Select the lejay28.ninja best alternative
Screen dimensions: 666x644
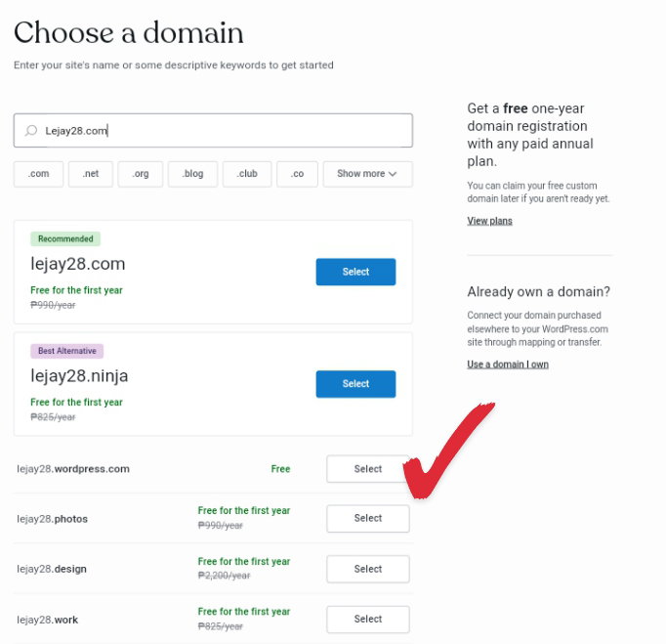[x=355, y=384]
